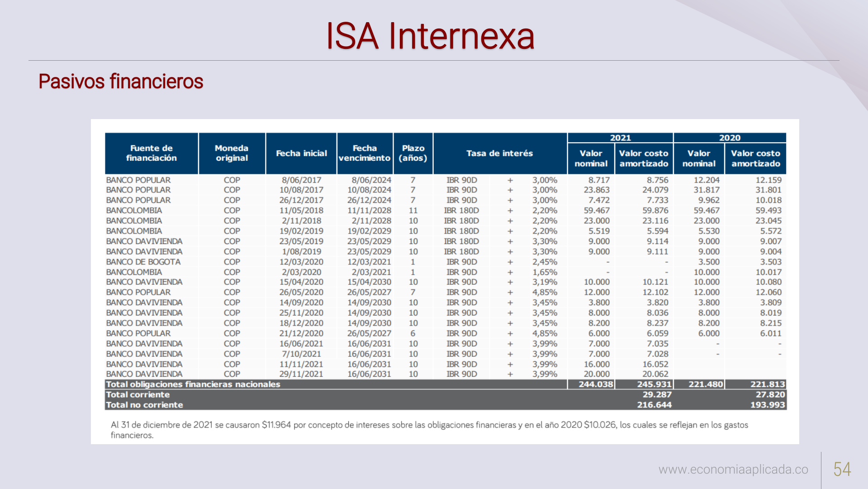Select the 2021 nominal value 23.863
This screenshot has height=489, width=868.
click(597, 190)
